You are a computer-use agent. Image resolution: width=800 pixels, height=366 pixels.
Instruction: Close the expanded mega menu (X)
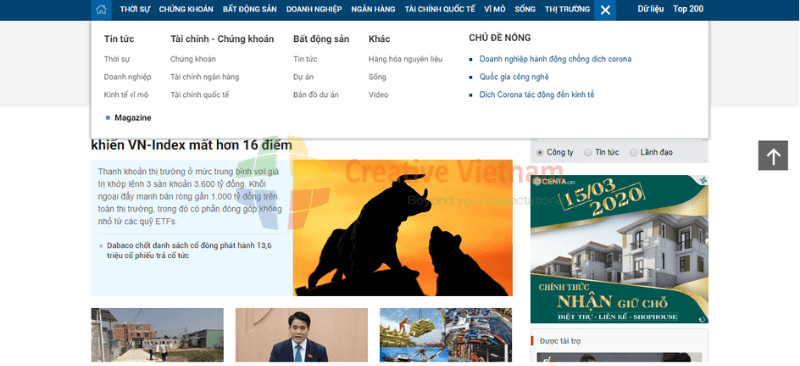point(605,10)
